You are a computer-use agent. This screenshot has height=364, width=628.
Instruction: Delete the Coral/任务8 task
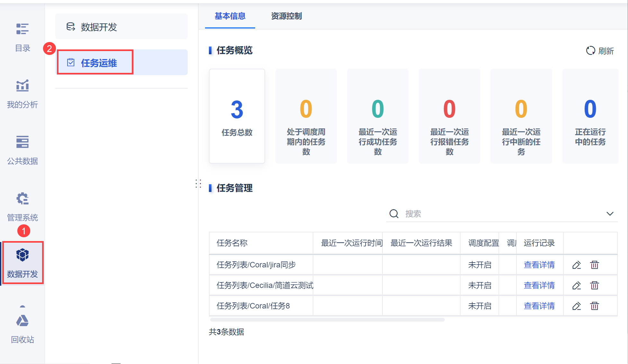pos(595,306)
